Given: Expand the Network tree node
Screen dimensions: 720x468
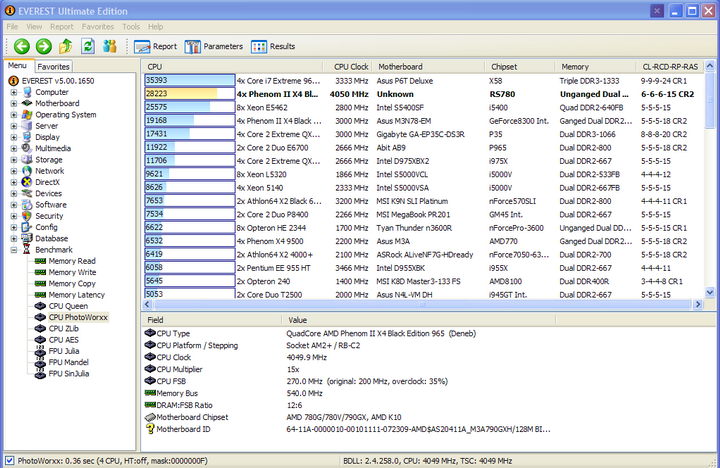Looking at the screenshot, I should [x=14, y=171].
